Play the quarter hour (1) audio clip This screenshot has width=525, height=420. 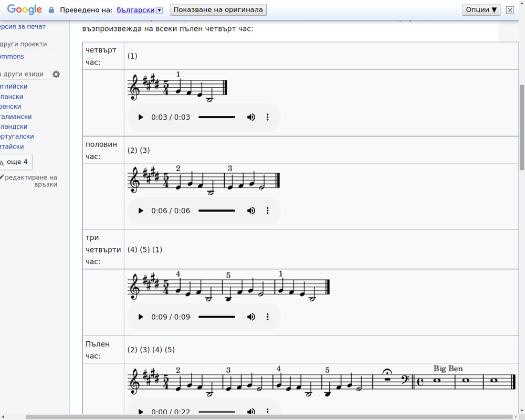[x=141, y=117]
